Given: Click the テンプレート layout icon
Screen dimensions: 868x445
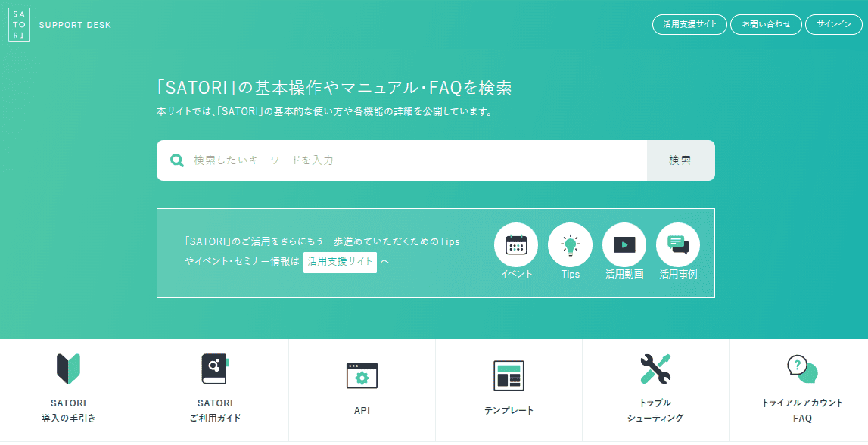Looking at the screenshot, I should tap(509, 376).
